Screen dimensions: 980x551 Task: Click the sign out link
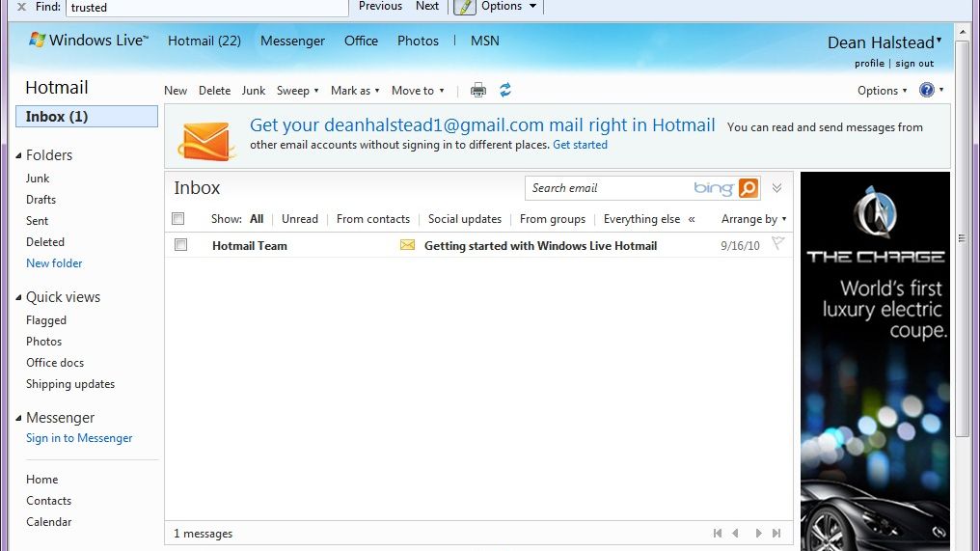tap(914, 63)
